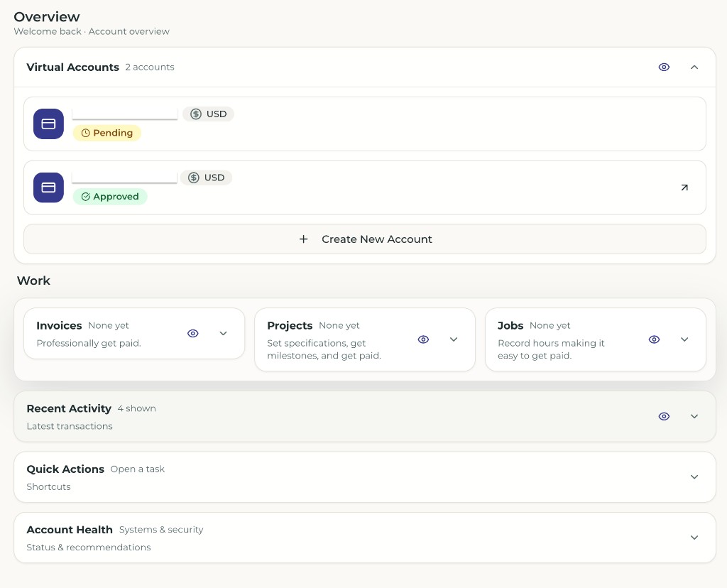Toggle the Jobs eye icon
The image size is (727, 588).
654,339
